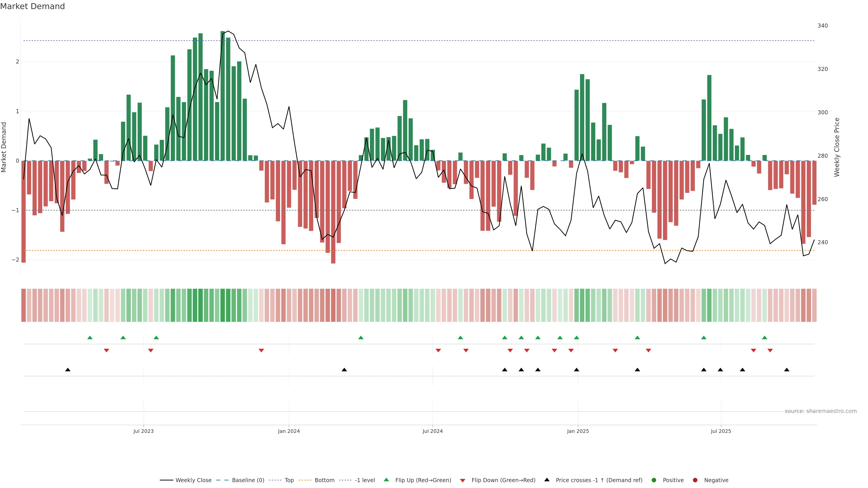Viewport: 868px width, 488px height.
Task: Click the Market Demand chart title
Action: [32, 6]
